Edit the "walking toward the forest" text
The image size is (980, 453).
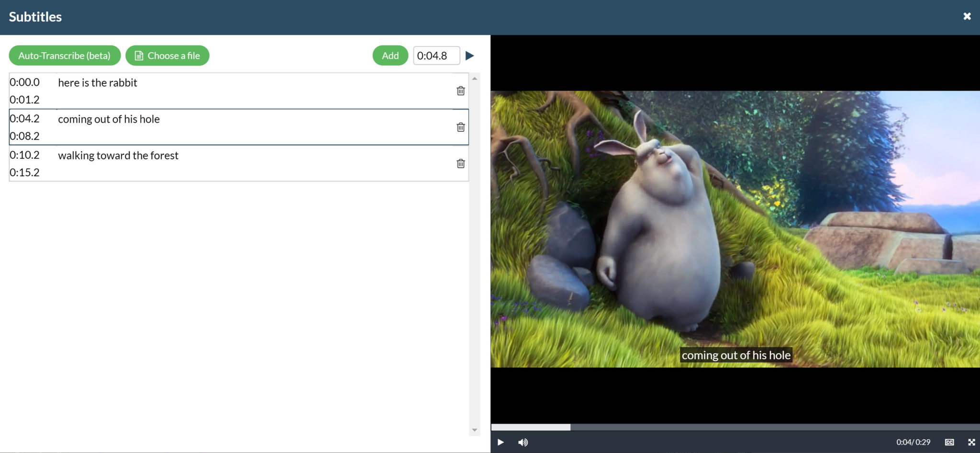(118, 155)
